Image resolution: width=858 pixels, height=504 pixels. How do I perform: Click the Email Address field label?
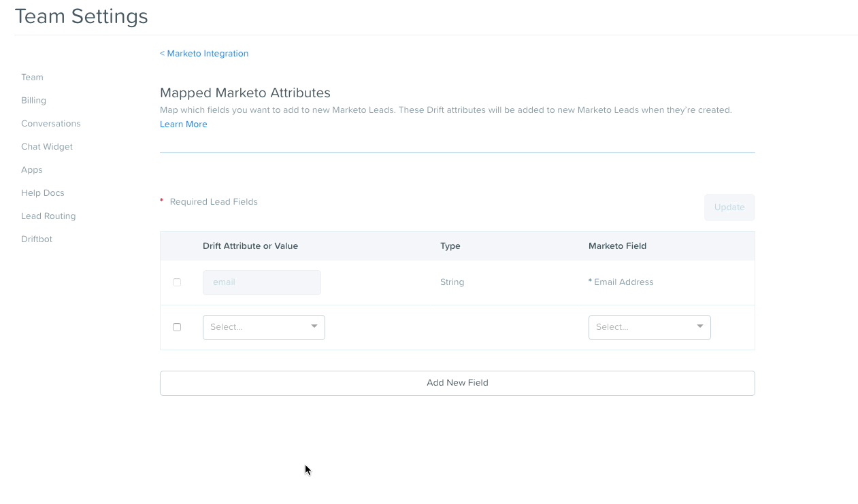tap(621, 282)
